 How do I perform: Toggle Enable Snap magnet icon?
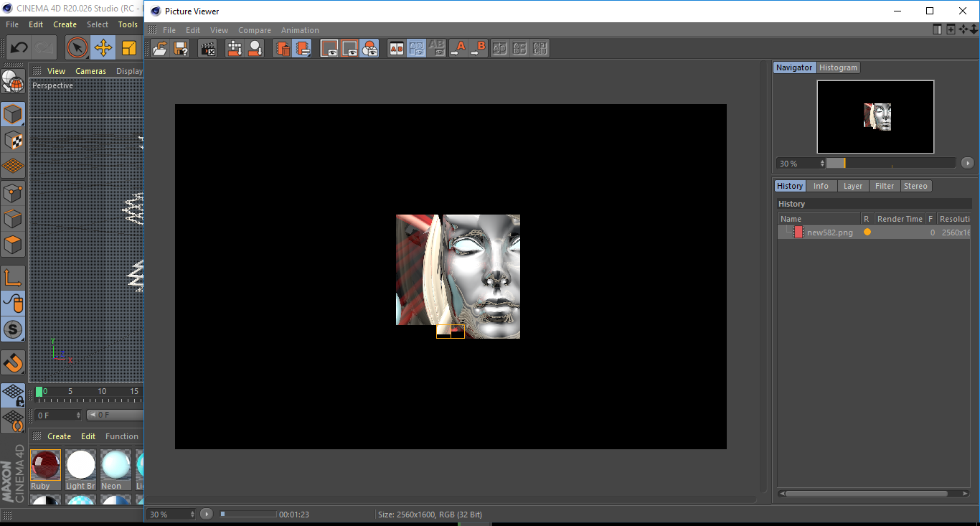tap(13, 362)
